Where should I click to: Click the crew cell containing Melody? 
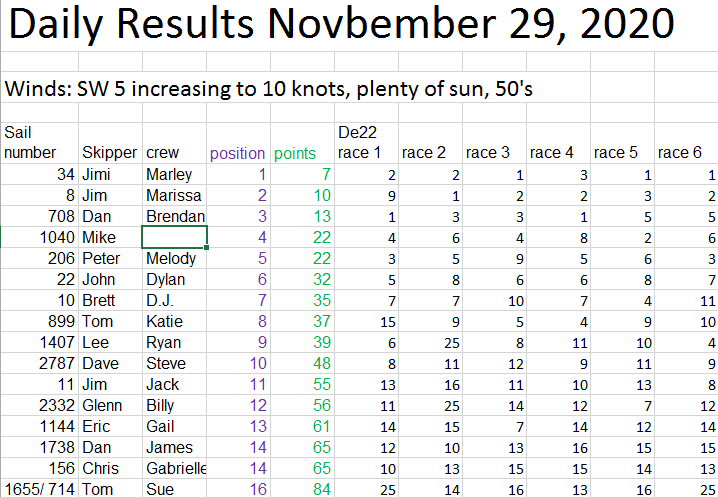point(174,258)
